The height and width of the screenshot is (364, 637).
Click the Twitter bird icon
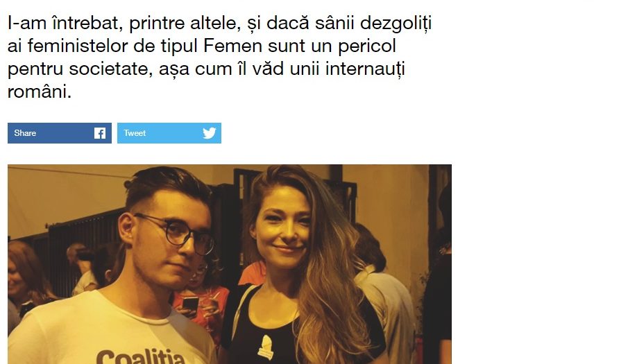pos(210,133)
